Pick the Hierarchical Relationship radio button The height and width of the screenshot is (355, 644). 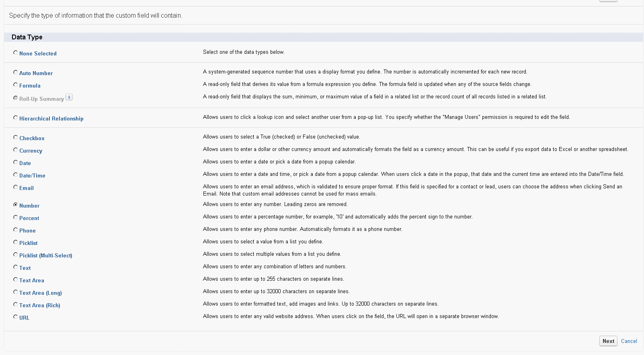click(15, 118)
